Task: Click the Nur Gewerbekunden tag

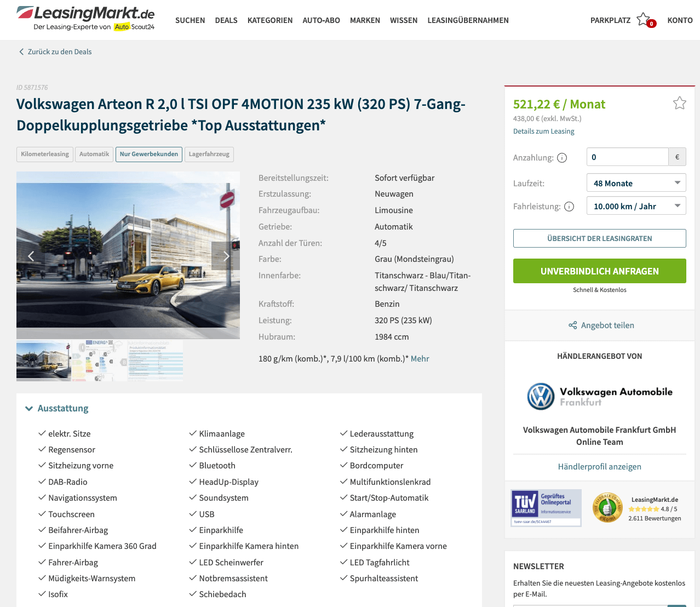Action: coord(149,154)
